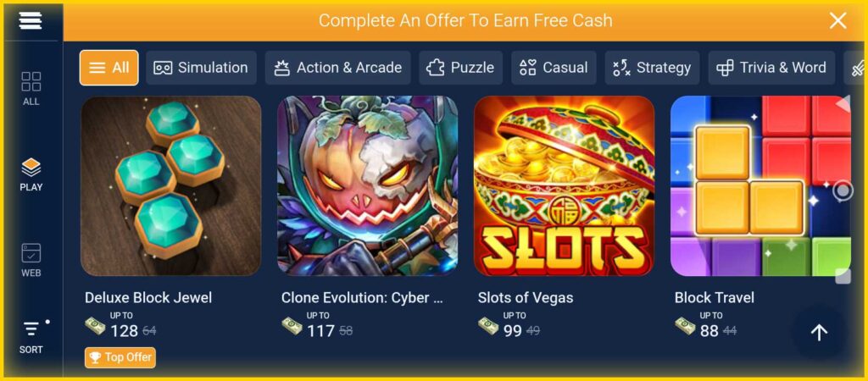Open the Deluxe Block Jewel game thumbnail
Image resolution: width=868 pixels, height=381 pixels.
tap(171, 185)
